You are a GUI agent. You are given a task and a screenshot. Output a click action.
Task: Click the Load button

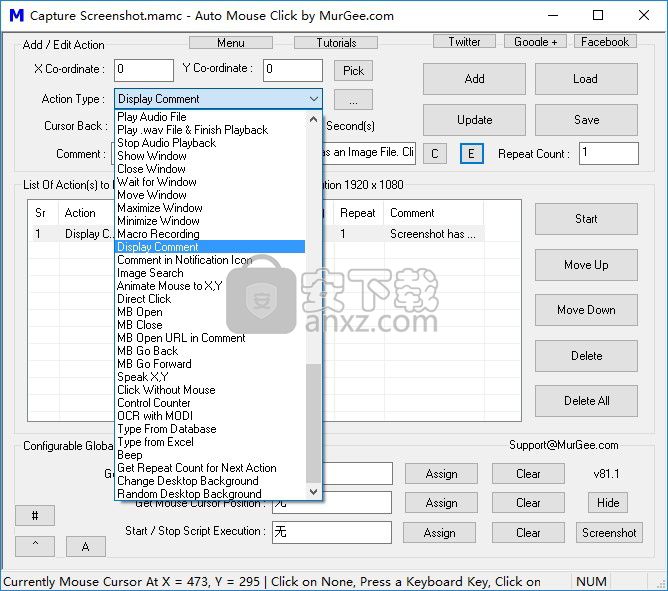pos(586,79)
